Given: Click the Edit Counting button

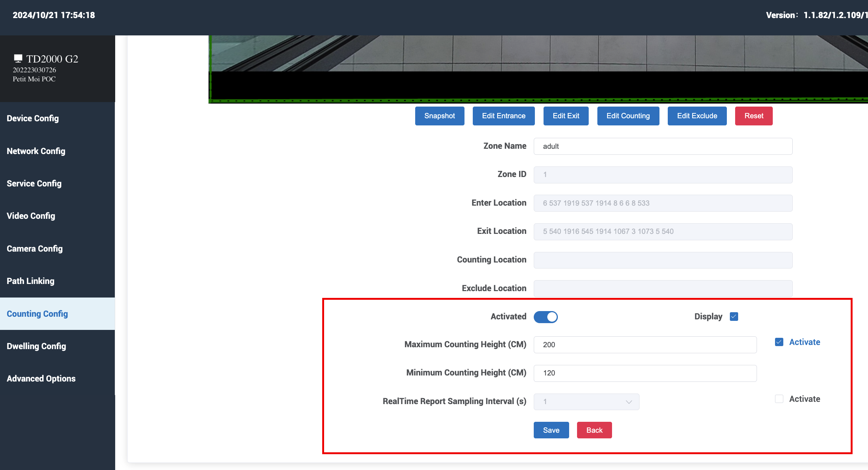Looking at the screenshot, I should pos(628,116).
